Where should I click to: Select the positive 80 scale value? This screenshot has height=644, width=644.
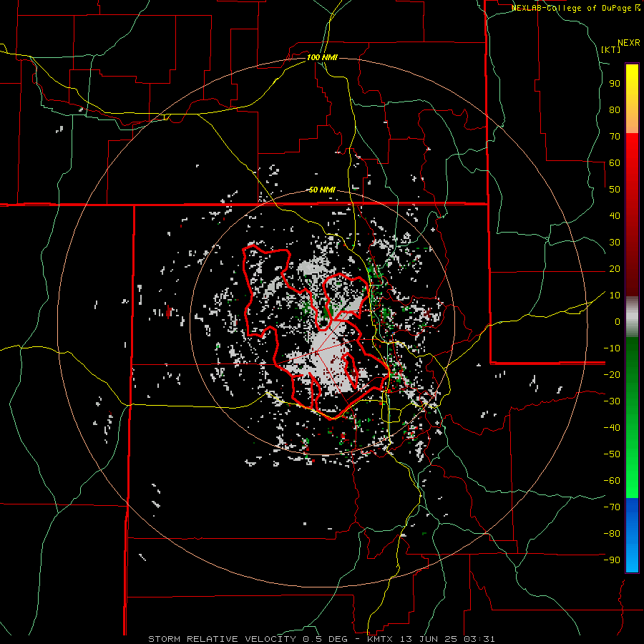(x=615, y=110)
